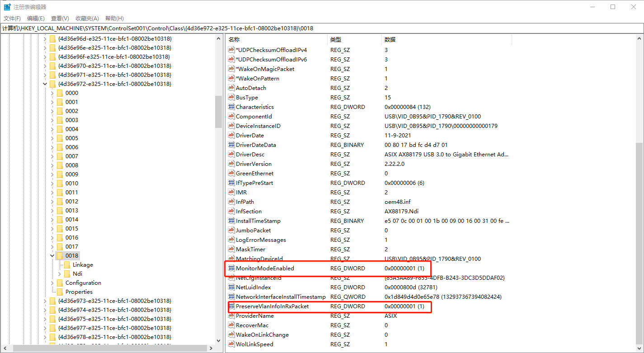Click the tree pane scroll-up arrow

(x=219, y=39)
